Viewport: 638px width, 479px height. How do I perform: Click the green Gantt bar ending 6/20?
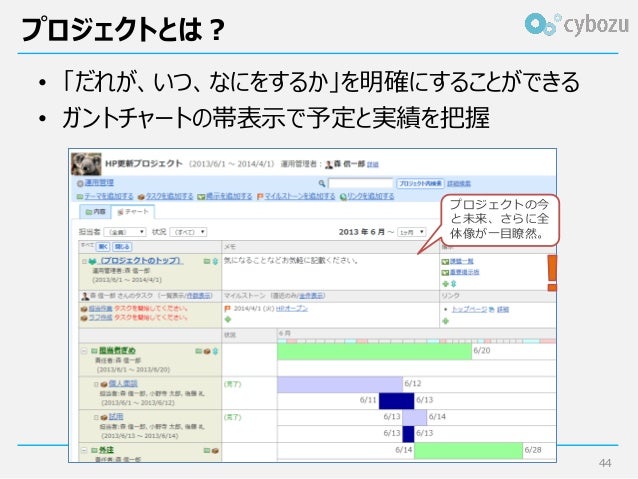[x=374, y=352]
